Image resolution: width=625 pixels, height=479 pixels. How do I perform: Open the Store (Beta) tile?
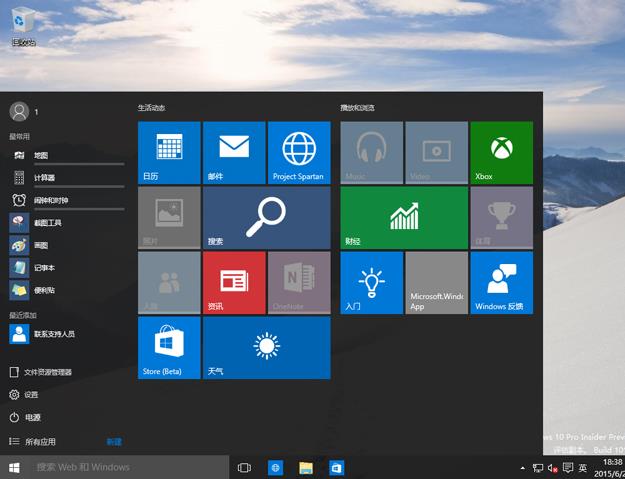(x=169, y=347)
